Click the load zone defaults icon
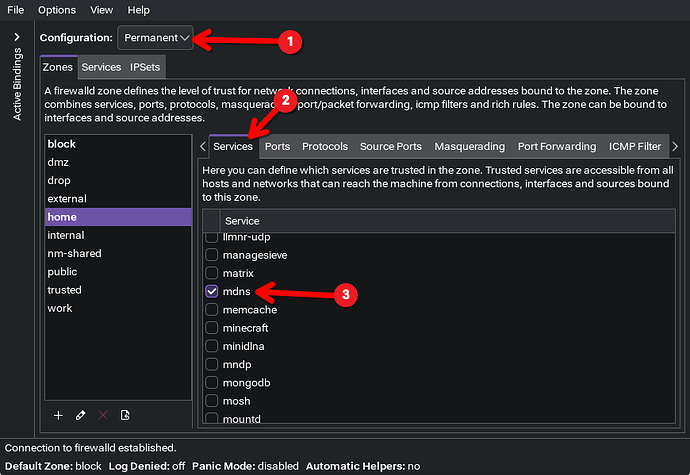The width and height of the screenshot is (690, 475). [x=125, y=414]
